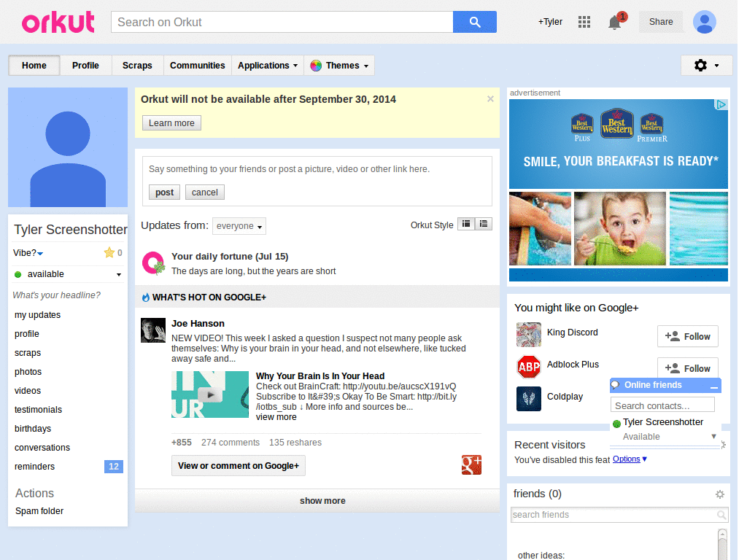Viewport: 747px width, 560px height.
Task: Click the status update text box
Action: (x=317, y=169)
